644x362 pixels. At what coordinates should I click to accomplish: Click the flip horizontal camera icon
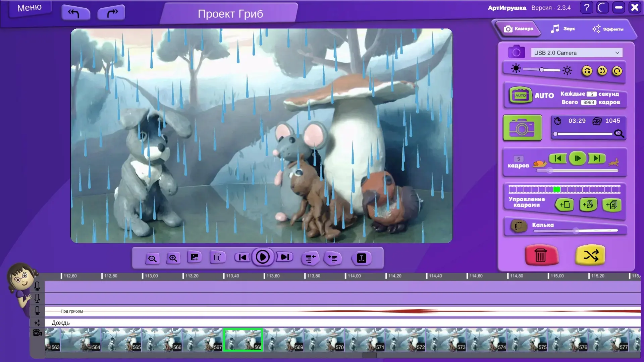[587, 71]
